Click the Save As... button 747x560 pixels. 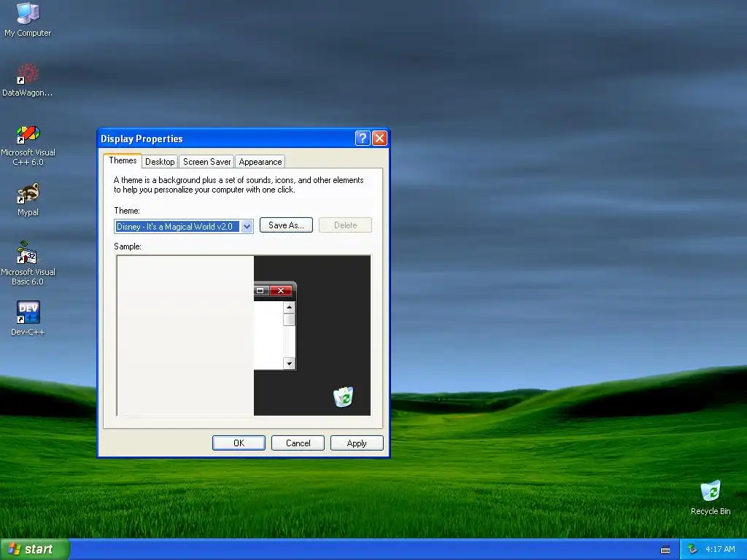(x=286, y=225)
